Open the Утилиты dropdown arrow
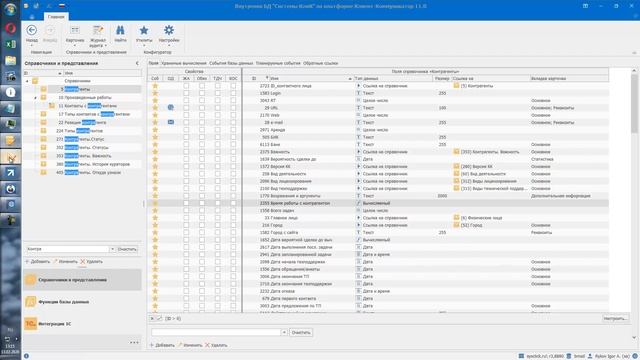Viewport: 640px width, 360px height. click(144, 45)
